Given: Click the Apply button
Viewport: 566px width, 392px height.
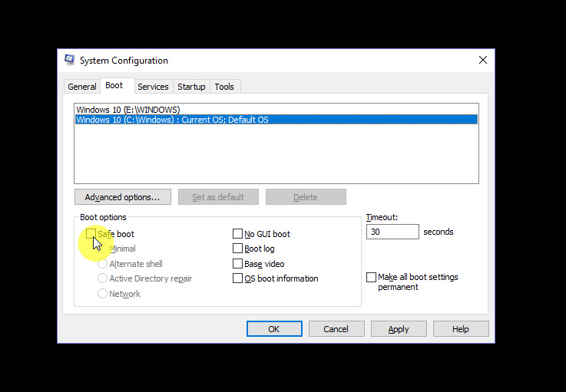Looking at the screenshot, I should (399, 329).
